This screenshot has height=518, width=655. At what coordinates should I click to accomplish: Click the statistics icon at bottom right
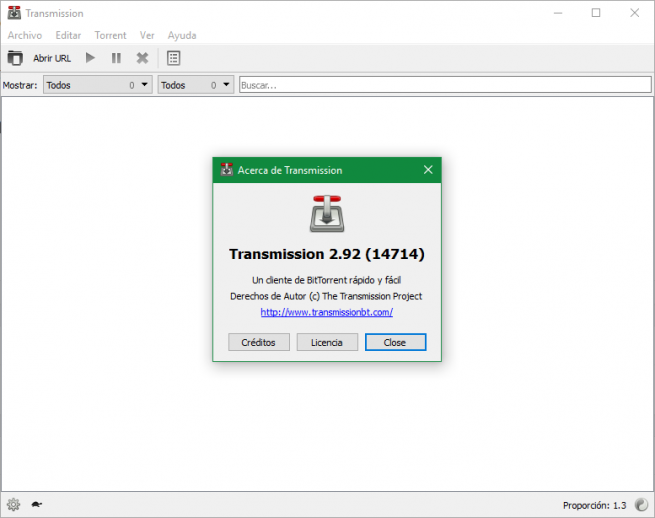pos(639,505)
